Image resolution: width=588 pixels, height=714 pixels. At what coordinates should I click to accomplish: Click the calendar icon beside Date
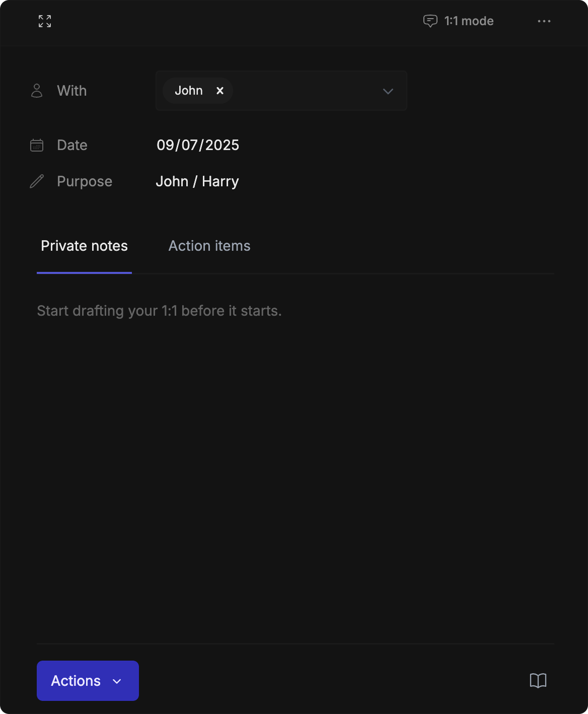click(x=37, y=145)
